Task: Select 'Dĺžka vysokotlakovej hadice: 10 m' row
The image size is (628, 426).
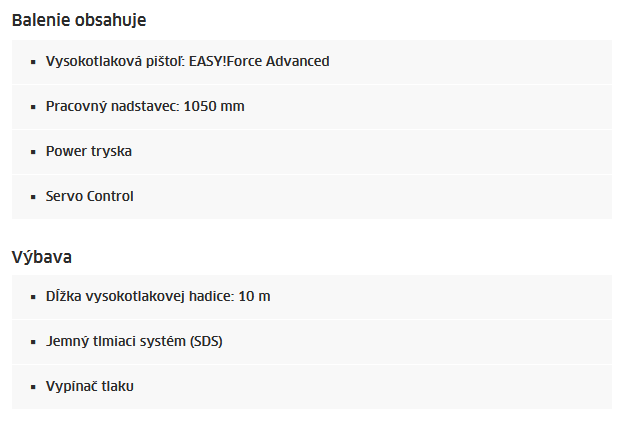Action: click(x=312, y=297)
